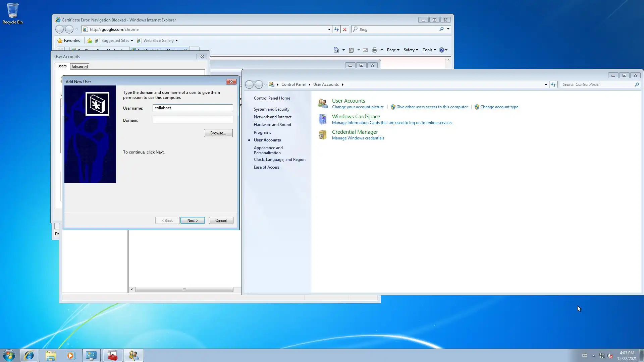
Task: Expand the IE Page menu
Action: [393, 50]
